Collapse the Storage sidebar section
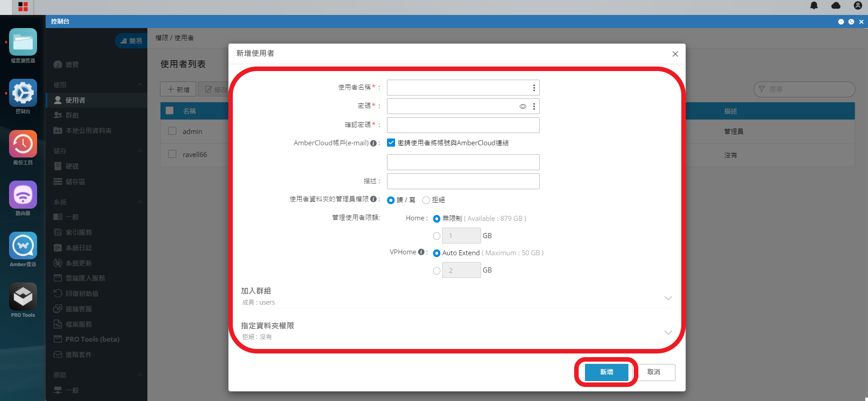Image resolution: width=868 pixels, height=401 pixels. pos(140,151)
